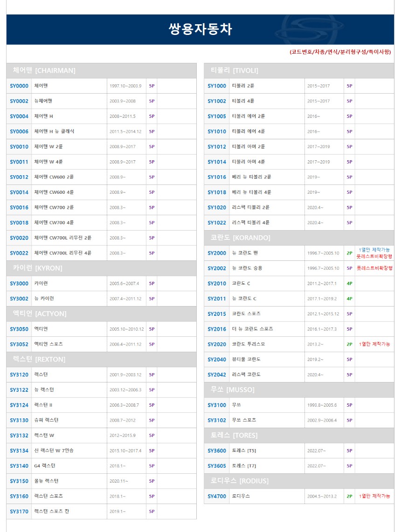Image resolution: width=401 pixels, height=532 pixels.
Task: Open the 코란도 [KORANDO] section header
Action: 240,238
